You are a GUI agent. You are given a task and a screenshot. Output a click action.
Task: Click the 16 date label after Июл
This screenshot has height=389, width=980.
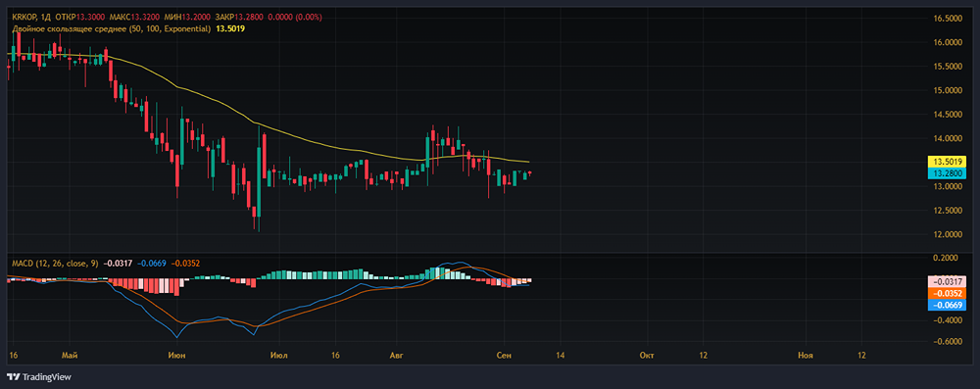coord(334,356)
